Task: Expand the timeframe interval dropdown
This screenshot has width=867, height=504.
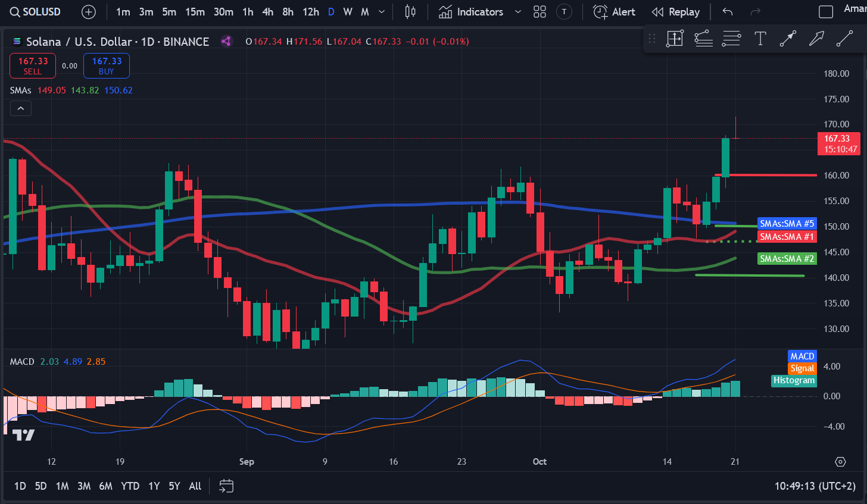Action: coord(382,12)
